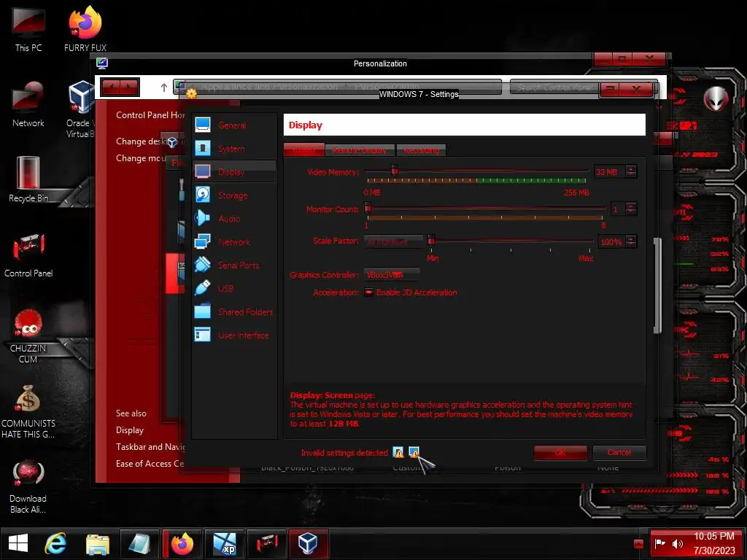Open Display link under See also
Image resolution: width=747 pixels, height=560 pixels.
130,430
